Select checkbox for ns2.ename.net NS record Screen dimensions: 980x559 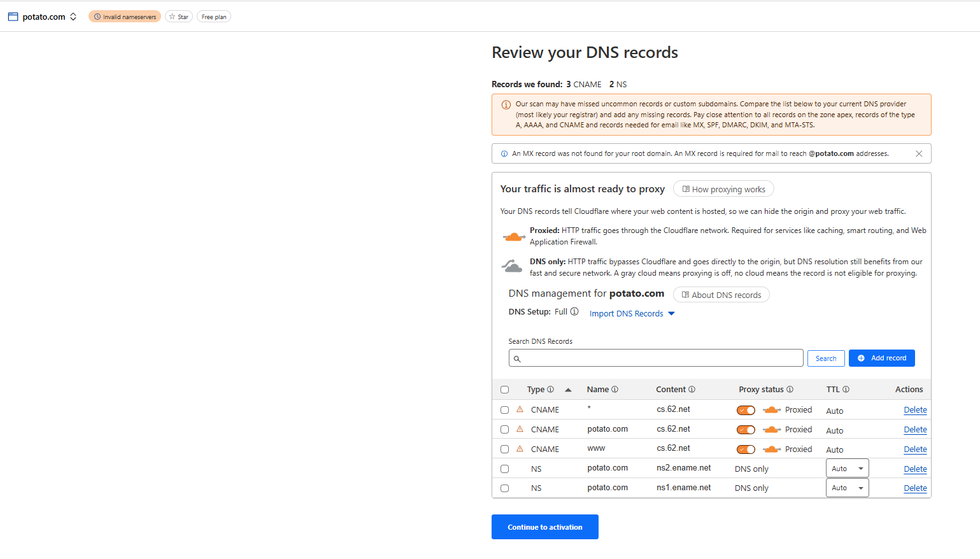pyautogui.click(x=505, y=469)
